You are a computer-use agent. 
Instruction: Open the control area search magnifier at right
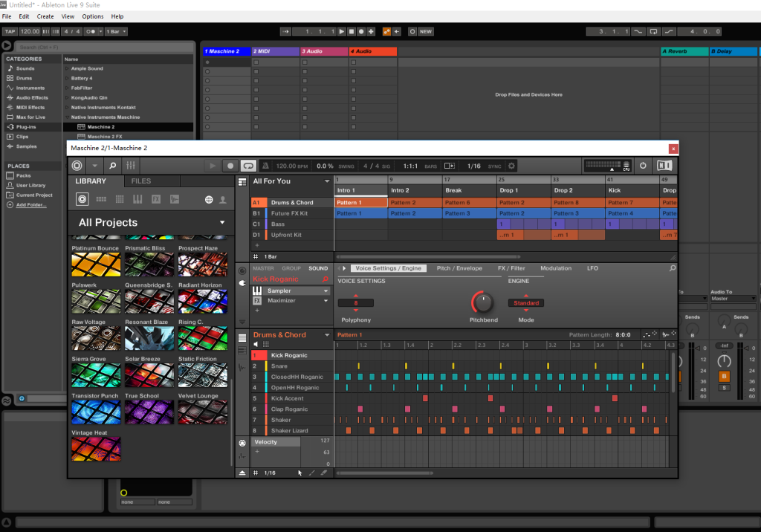[x=672, y=268]
